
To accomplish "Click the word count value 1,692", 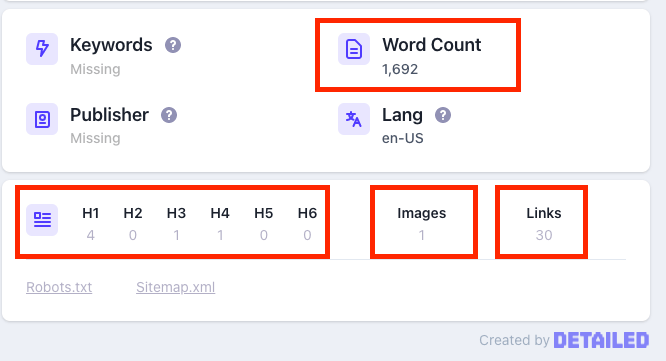I will coord(400,69).
